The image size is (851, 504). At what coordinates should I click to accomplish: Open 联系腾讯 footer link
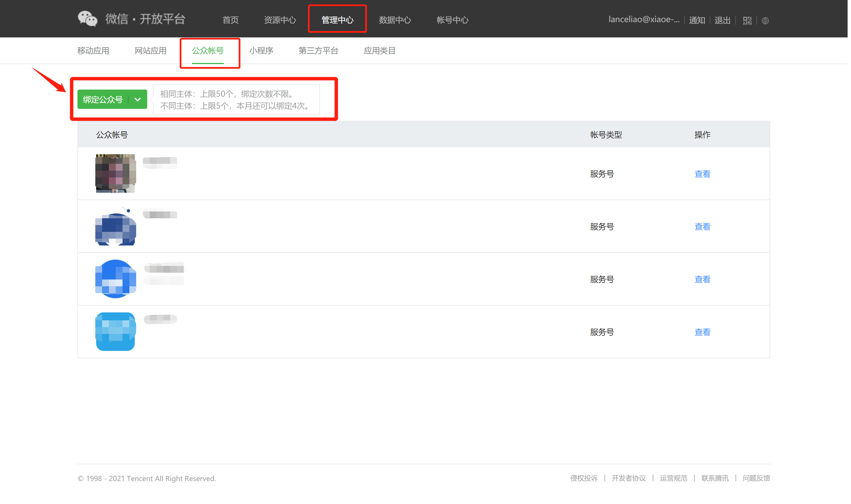718,480
